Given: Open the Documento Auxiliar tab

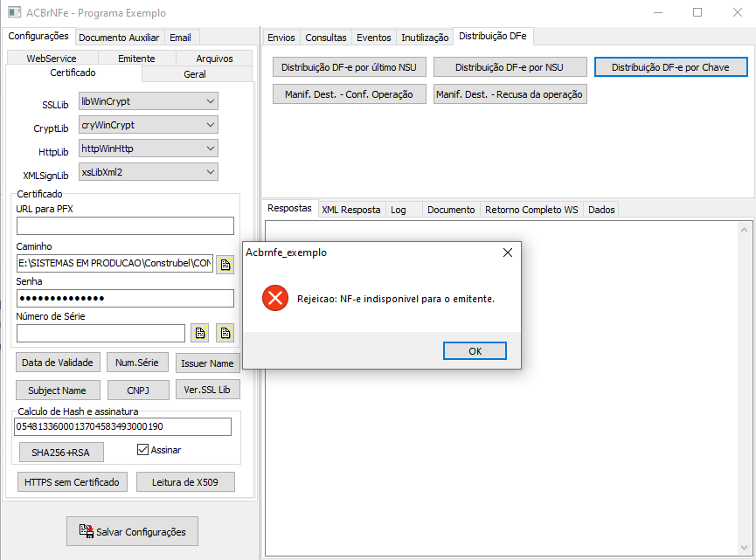Looking at the screenshot, I should (119, 38).
